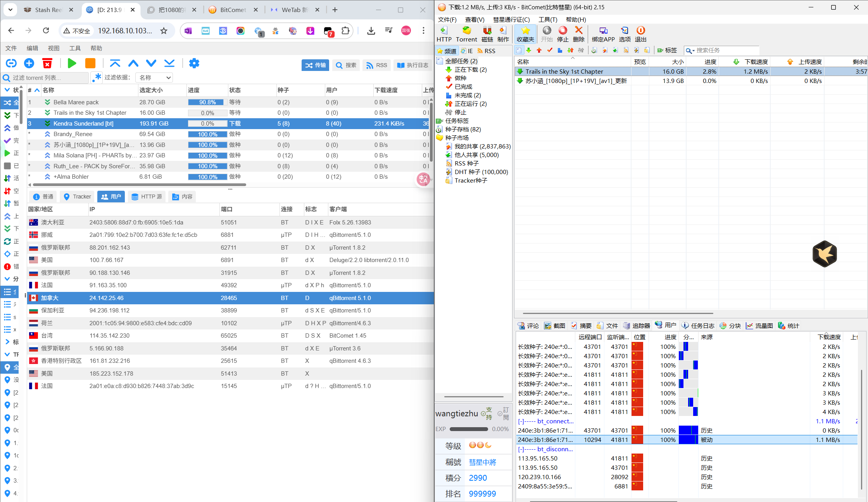Image resolution: width=868 pixels, height=502 pixels.
Task: Open BitComet 工具(T) menu
Action: pyautogui.click(x=547, y=19)
